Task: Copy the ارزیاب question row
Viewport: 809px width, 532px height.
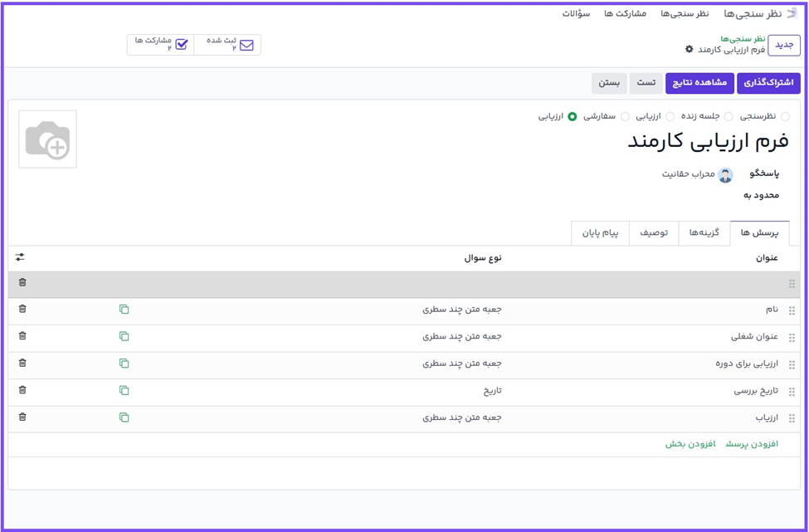Action: tap(124, 417)
